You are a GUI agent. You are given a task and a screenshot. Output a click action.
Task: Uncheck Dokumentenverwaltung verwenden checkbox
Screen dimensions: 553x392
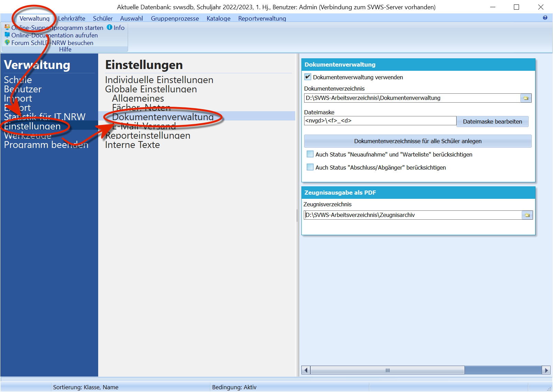308,77
